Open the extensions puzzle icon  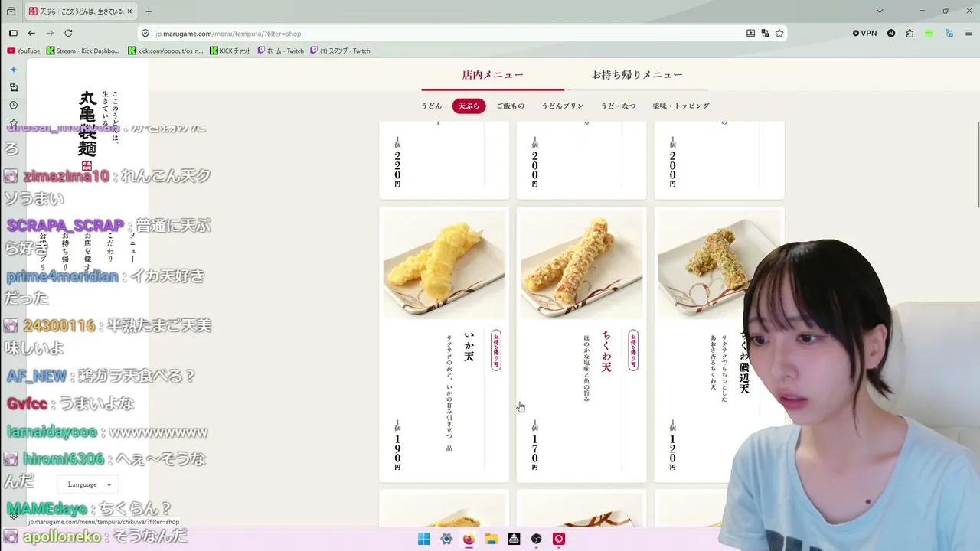(x=910, y=34)
